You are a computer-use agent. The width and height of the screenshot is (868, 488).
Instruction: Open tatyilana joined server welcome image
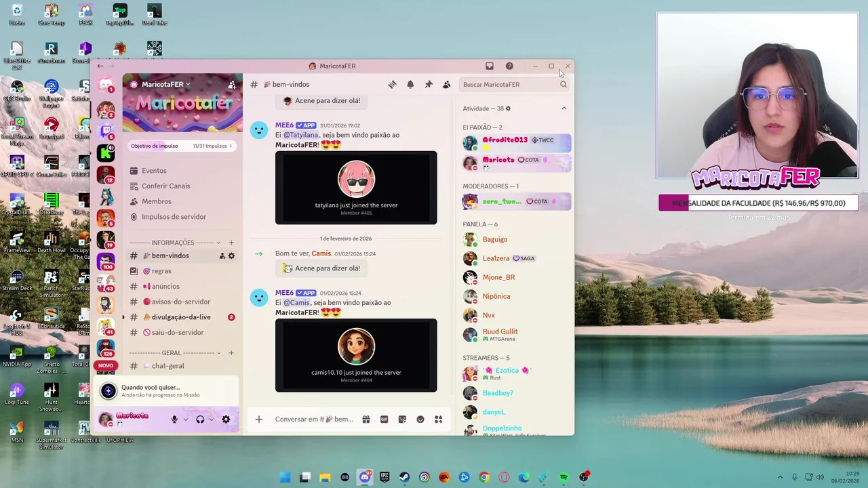(x=356, y=188)
